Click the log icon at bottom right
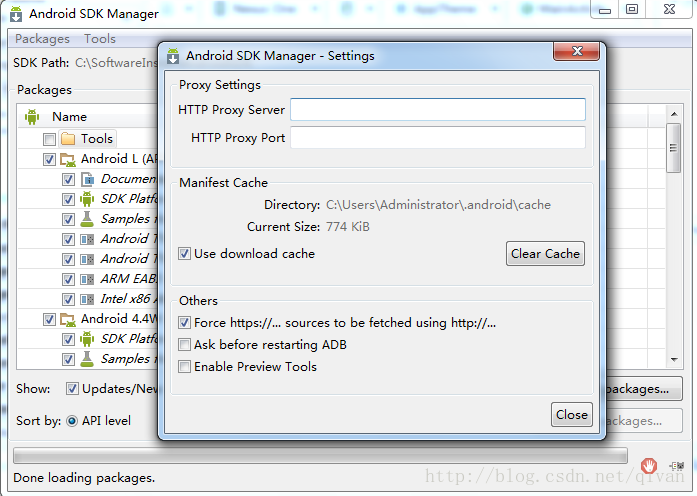 [x=677, y=466]
